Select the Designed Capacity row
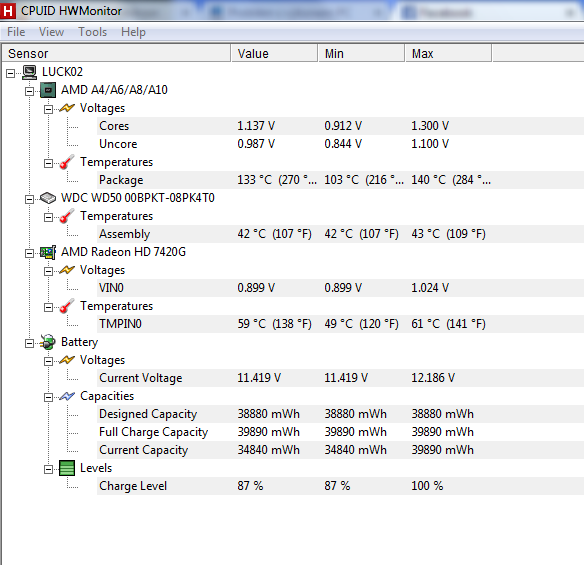 click(x=340, y=414)
